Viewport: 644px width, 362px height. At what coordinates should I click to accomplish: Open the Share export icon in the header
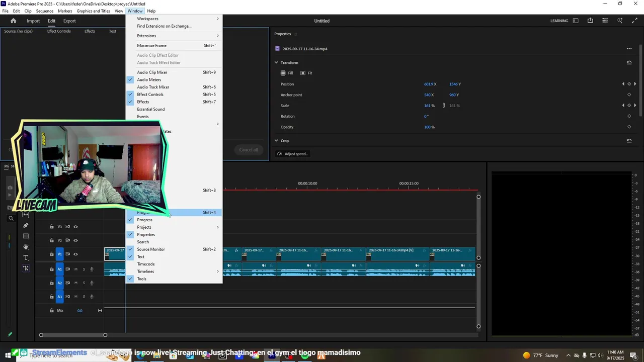(590, 21)
